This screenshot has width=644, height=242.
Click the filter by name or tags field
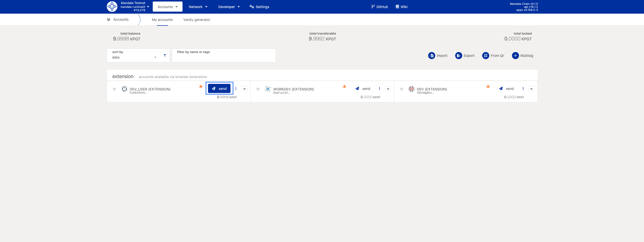pos(224,55)
